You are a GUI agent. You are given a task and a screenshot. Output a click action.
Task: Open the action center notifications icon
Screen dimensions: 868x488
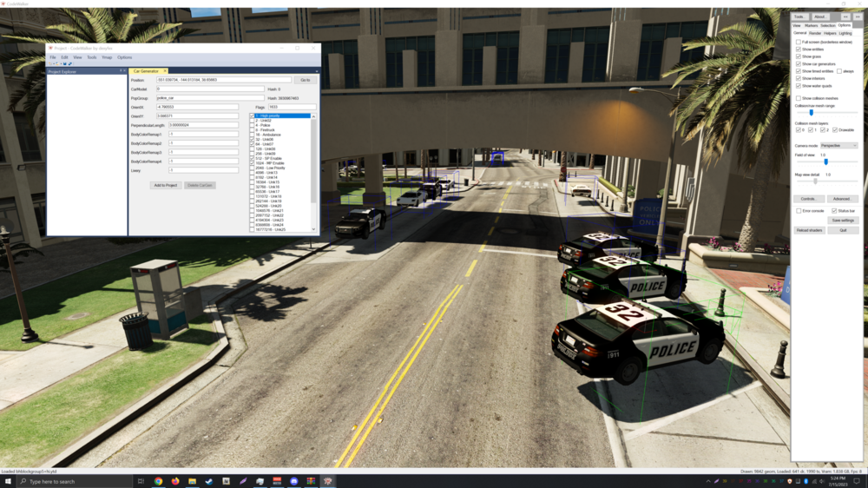857,481
